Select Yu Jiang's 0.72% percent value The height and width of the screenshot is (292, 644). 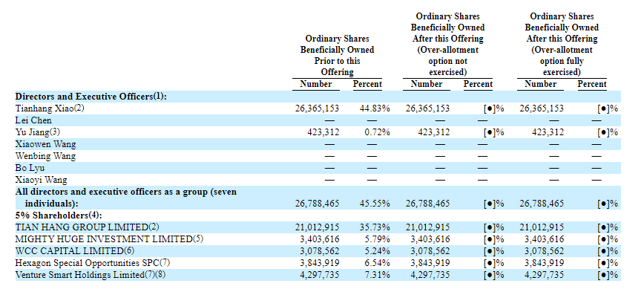pos(376,132)
